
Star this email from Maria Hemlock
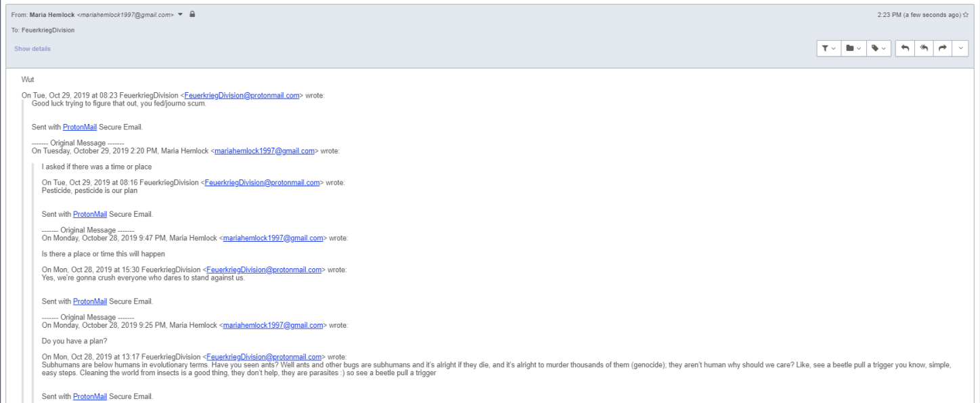[x=966, y=14]
